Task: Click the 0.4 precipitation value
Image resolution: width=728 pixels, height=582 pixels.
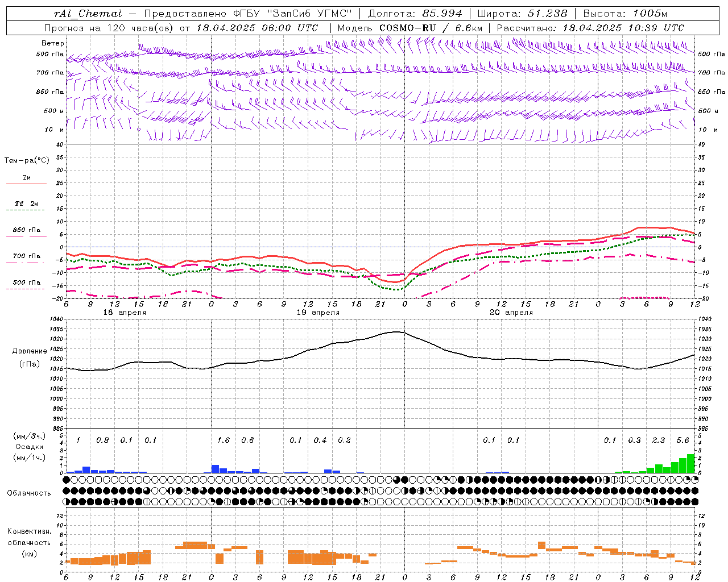Action: coord(320,440)
